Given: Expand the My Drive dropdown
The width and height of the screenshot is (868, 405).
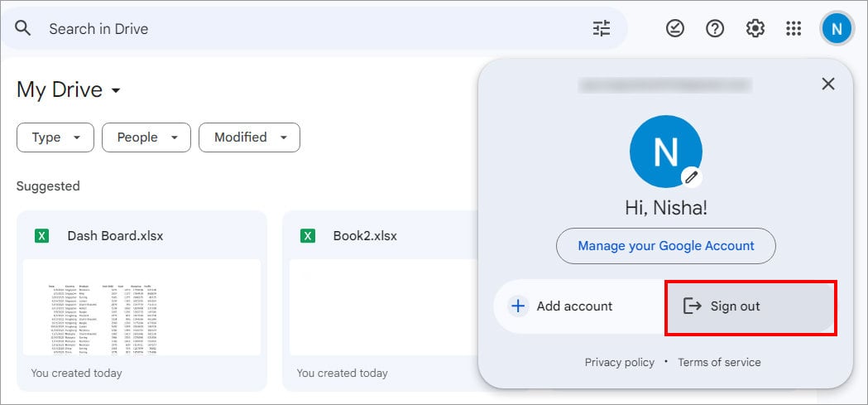Looking at the screenshot, I should click(116, 90).
